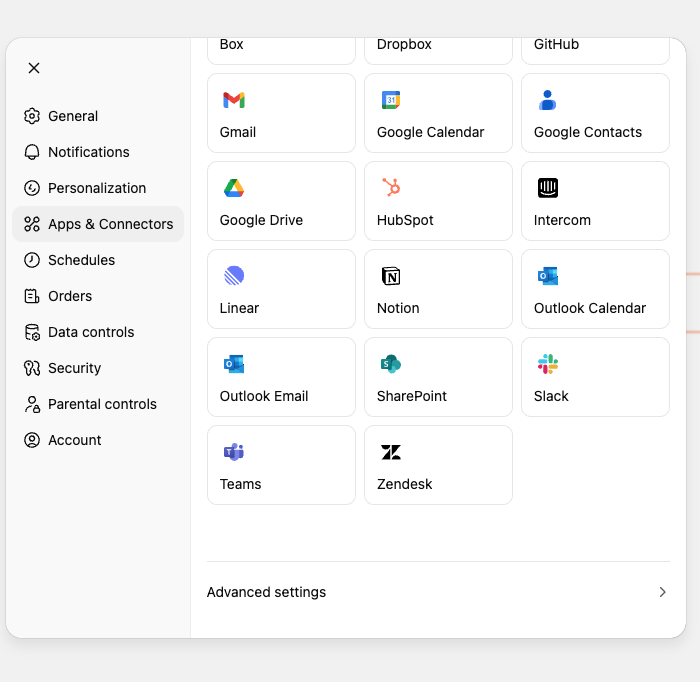The width and height of the screenshot is (700, 682).
Task: Click the Google Drive triangle icon
Action: [x=234, y=188]
